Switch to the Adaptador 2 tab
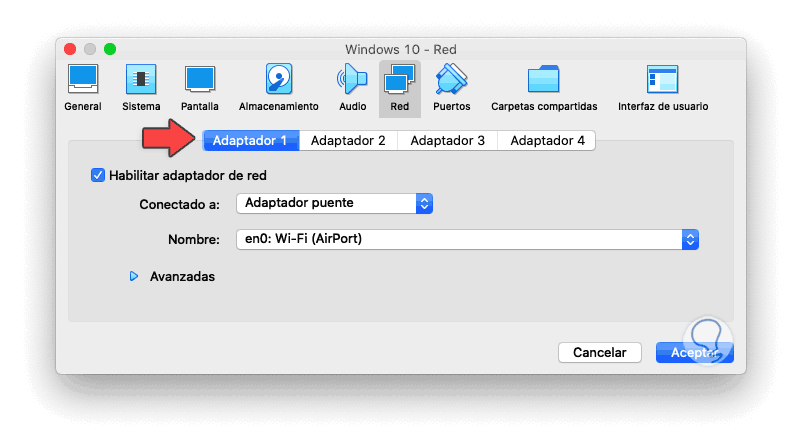The width and height of the screenshot is (802, 448). [348, 141]
